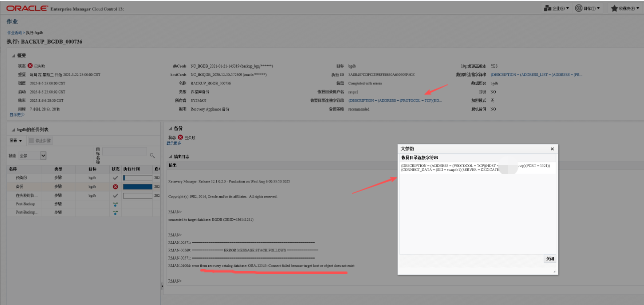This screenshot has height=305, width=644.
Task: Click the panel splitter collapse handle
Action: point(162,286)
